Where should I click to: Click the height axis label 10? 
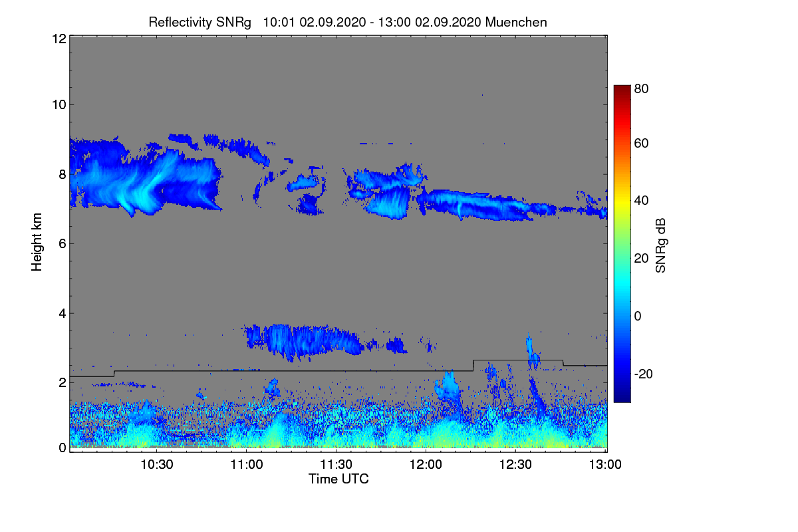59,104
